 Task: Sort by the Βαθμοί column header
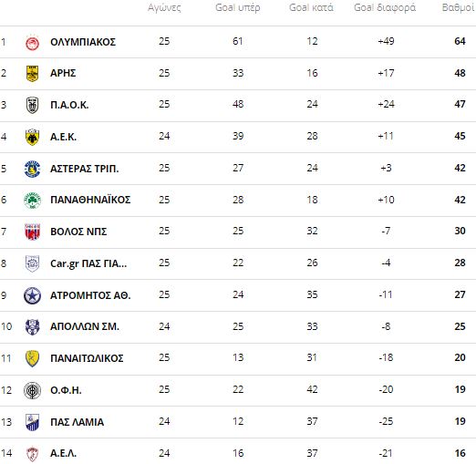(x=459, y=7)
